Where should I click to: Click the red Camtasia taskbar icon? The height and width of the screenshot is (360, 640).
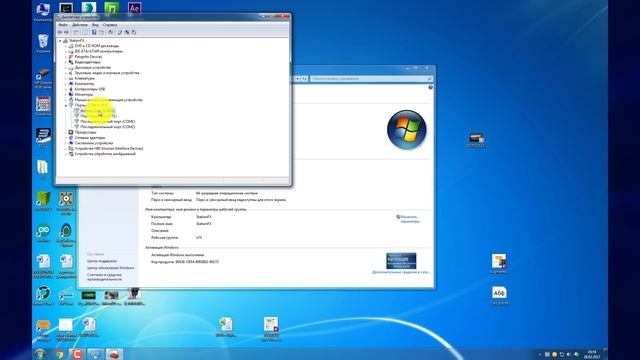click(77, 354)
